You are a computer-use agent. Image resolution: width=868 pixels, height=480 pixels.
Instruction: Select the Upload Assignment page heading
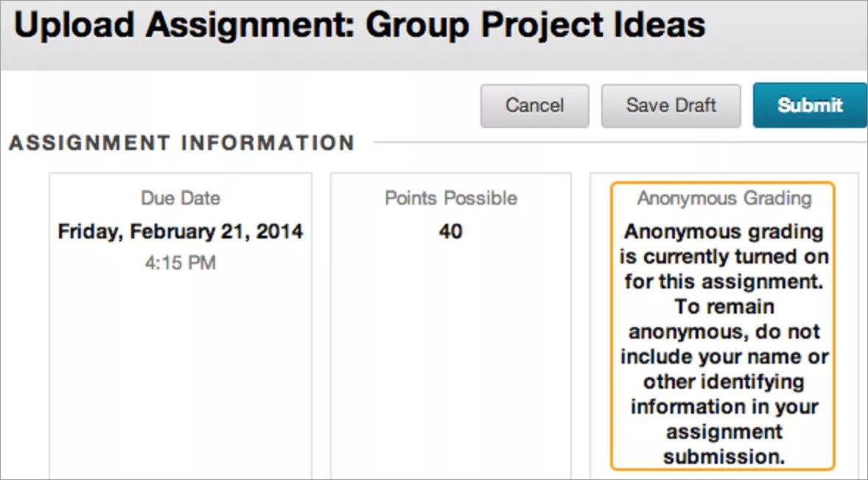click(x=359, y=25)
